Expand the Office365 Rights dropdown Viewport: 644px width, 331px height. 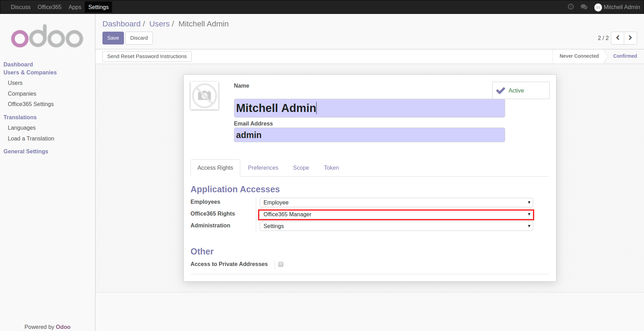click(396, 215)
